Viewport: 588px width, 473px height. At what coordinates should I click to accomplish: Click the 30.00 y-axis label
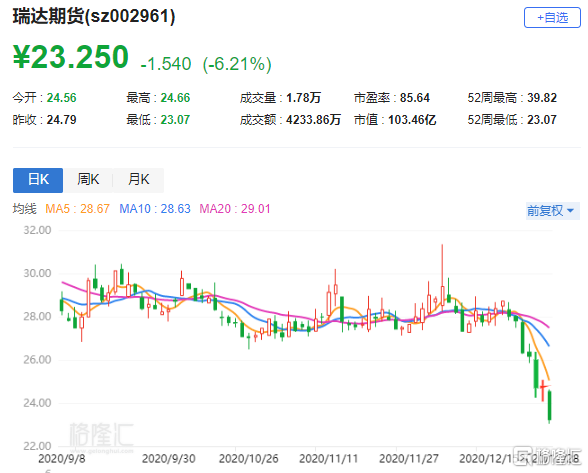[37, 273]
